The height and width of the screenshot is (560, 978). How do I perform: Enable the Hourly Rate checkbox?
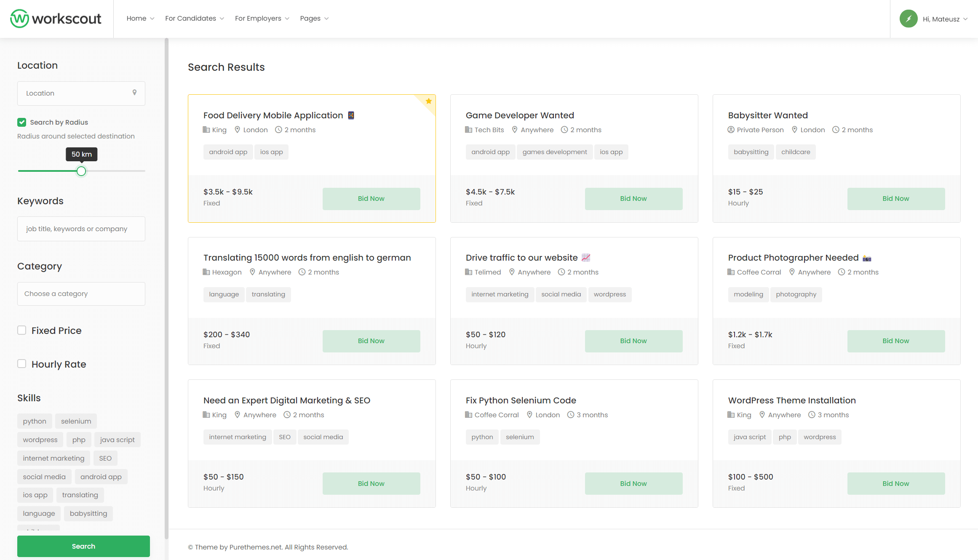[22, 364]
